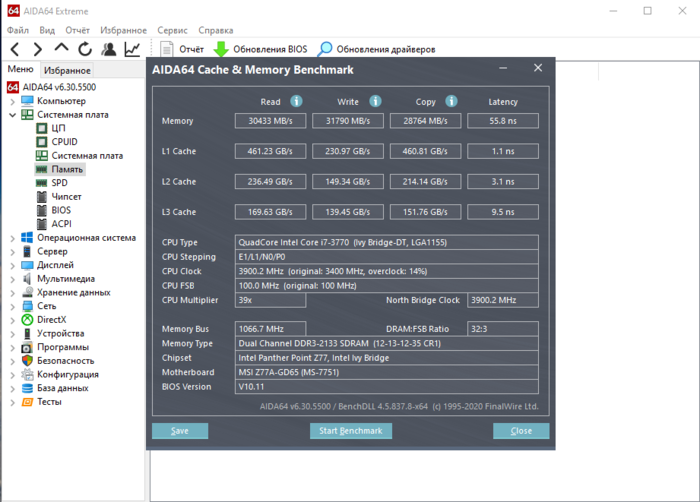Select Память in the tree
The image size is (700, 502).
67,169
